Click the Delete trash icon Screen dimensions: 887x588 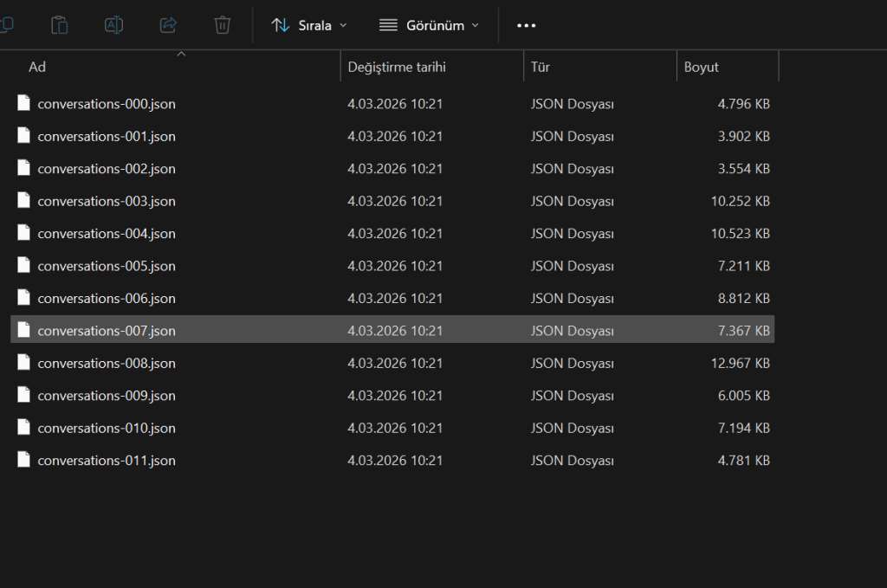(223, 25)
